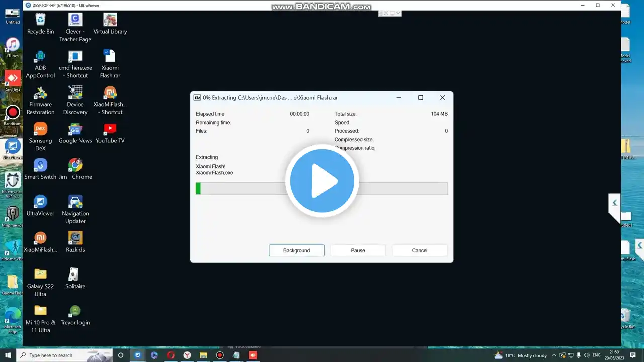Open the AnyDesk icon on the local desktop
This screenshot has width=644, height=362.
coord(12,80)
